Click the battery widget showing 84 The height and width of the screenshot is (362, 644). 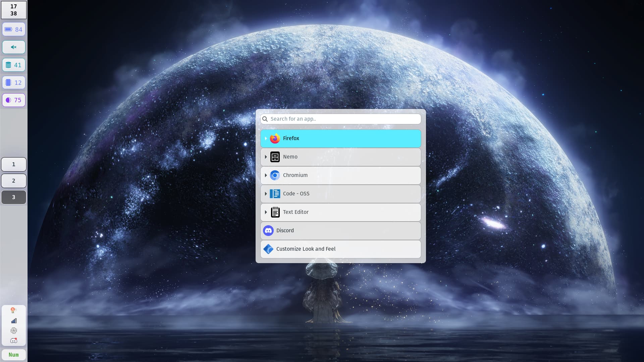pos(14,29)
